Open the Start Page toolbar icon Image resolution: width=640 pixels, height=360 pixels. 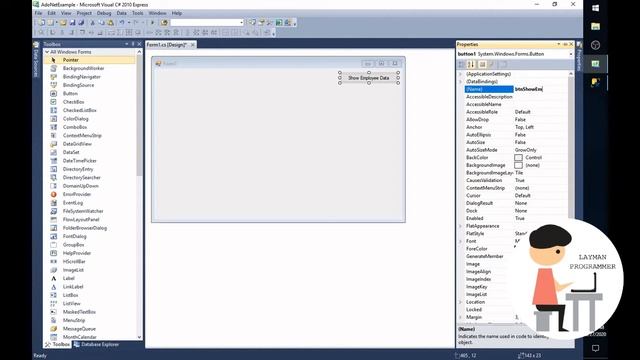(279, 22)
